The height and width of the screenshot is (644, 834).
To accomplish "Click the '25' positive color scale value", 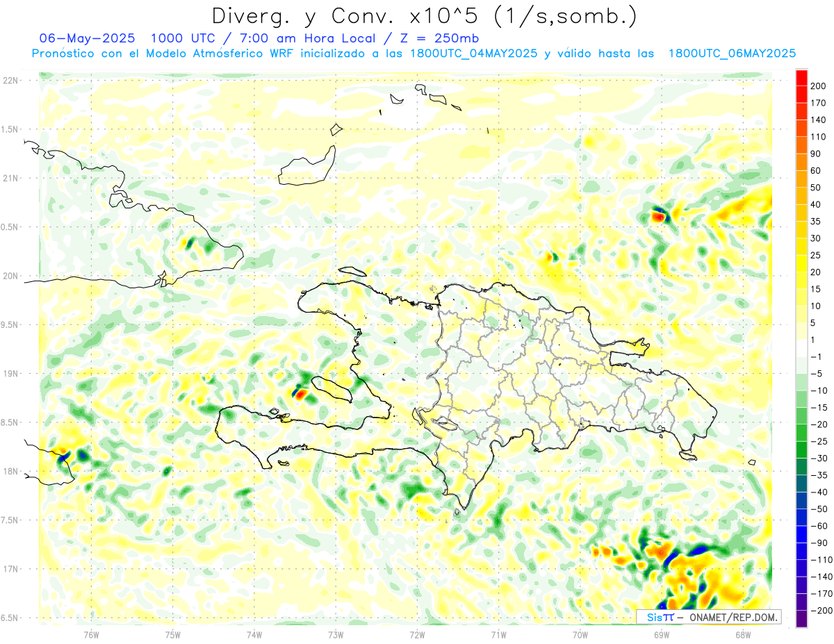I will 816,255.
